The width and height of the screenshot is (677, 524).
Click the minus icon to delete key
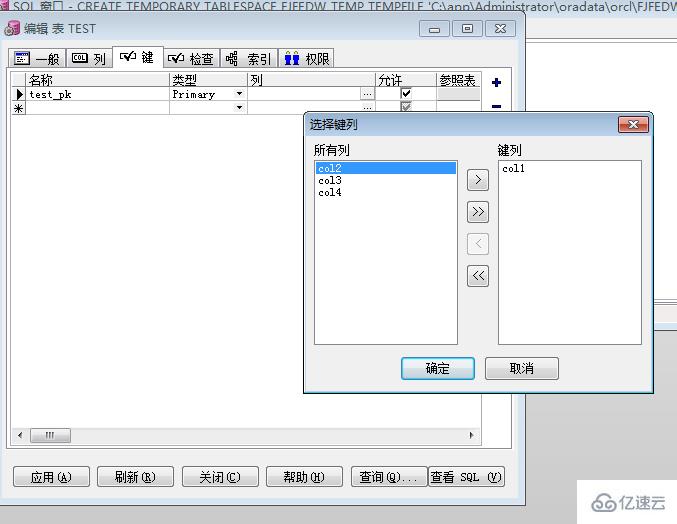click(497, 106)
